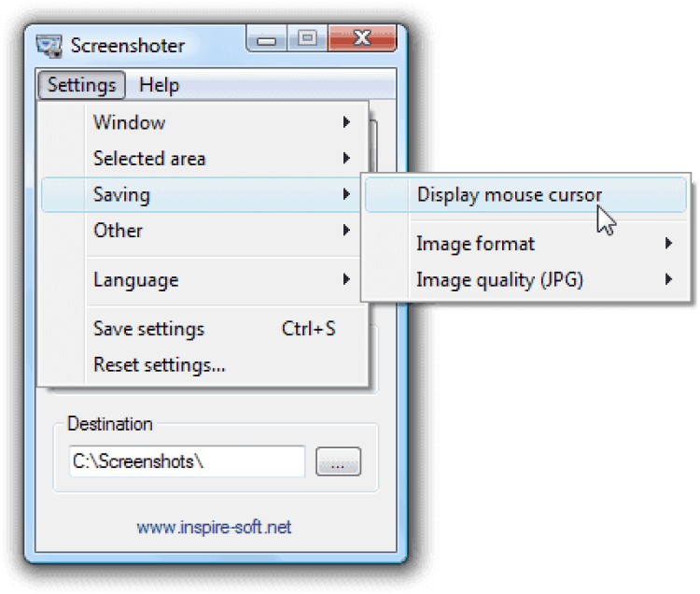Image resolution: width=700 pixels, height=594 pixels.
Task: Maximize the Screenshoter window
Action: [x=305, y=39]
